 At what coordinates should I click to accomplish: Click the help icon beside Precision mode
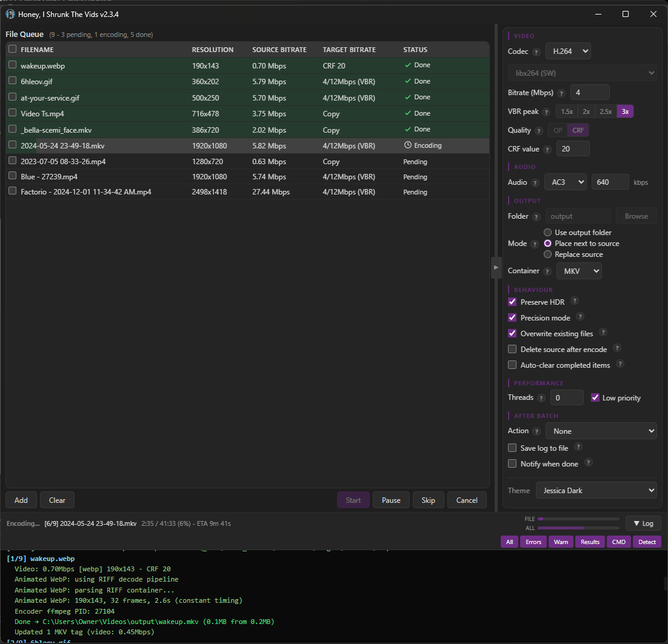pyautogui.click(x=580, y=317)
